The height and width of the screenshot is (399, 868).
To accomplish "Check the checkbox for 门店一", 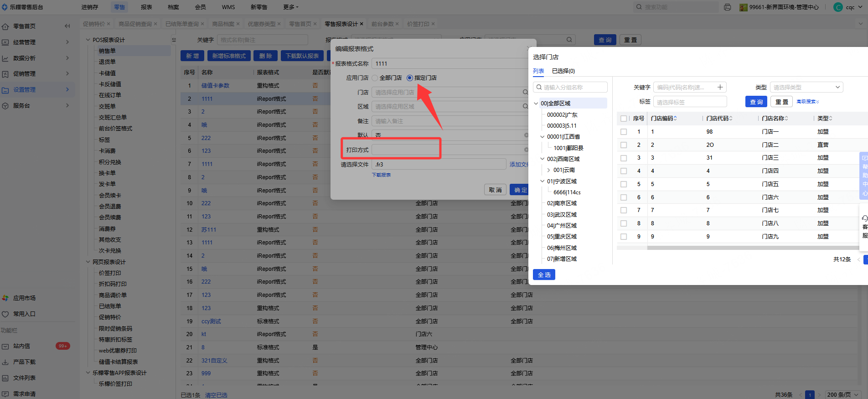I will tap(624, 132).
